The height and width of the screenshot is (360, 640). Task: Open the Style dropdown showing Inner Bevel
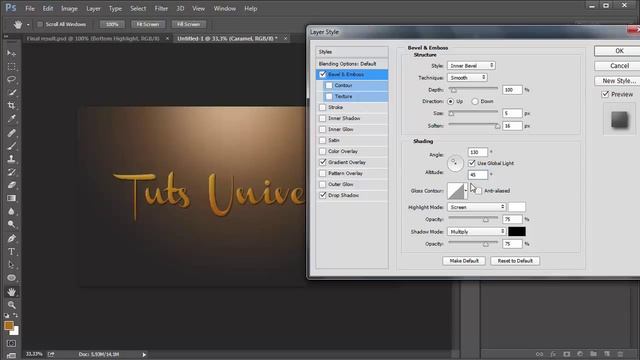pyautogui.click(x=471, y=65)
